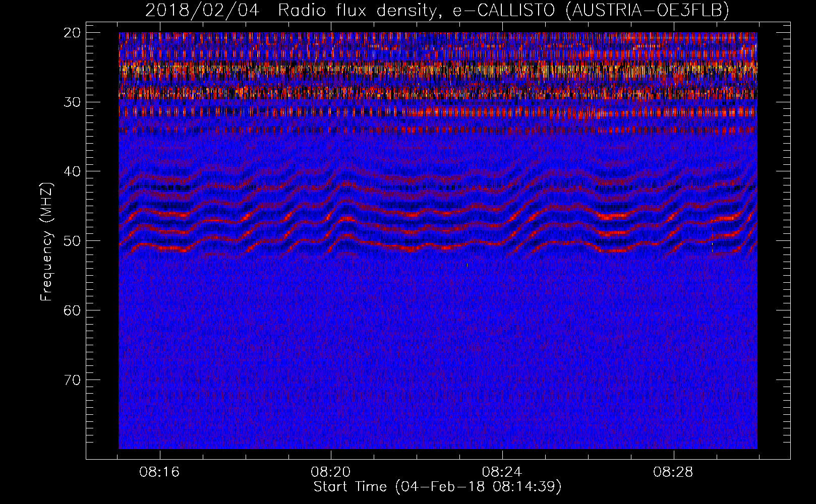
Task: Click the '08:20' time tick label
Action: pyautogui.click(x=331, y=472)
